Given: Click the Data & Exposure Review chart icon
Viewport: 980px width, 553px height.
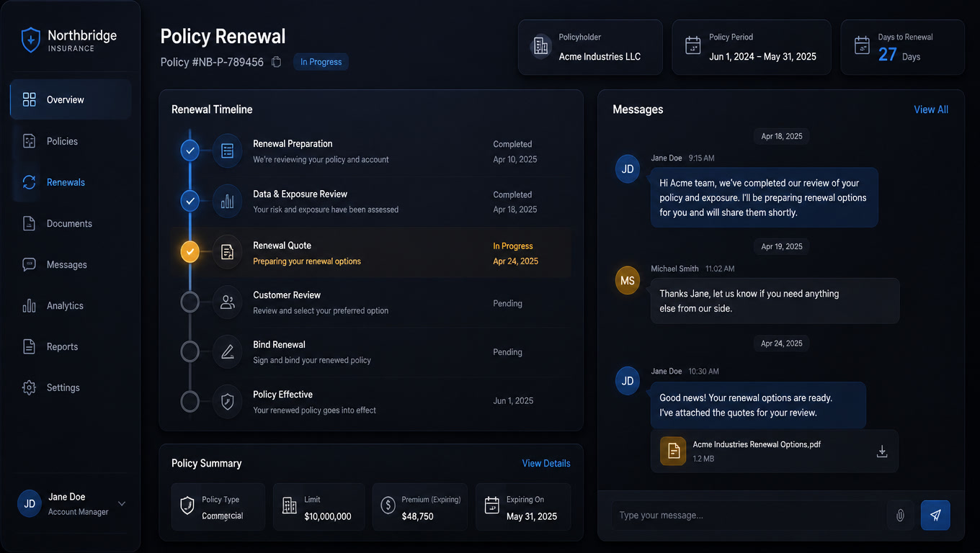Looking at the screenshot, I should tap(228, 202).
